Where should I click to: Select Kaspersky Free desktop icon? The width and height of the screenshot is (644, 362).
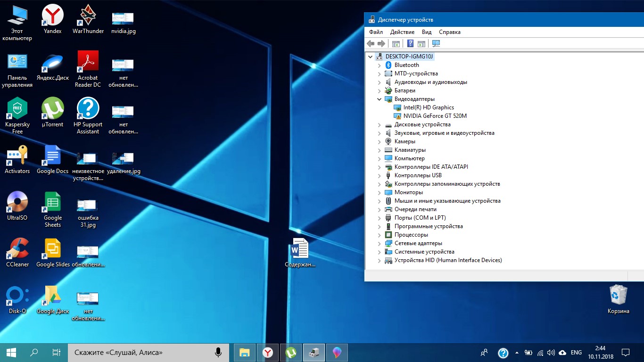(17, 115)
